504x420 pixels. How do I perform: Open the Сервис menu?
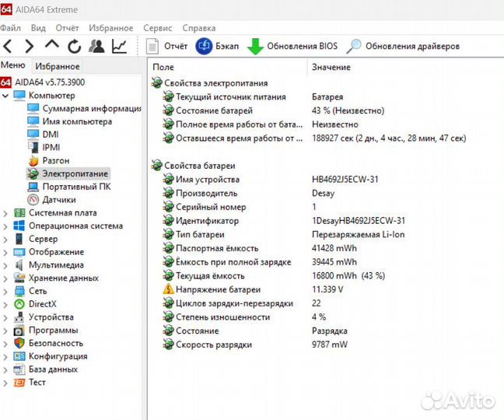coord(157,28)
